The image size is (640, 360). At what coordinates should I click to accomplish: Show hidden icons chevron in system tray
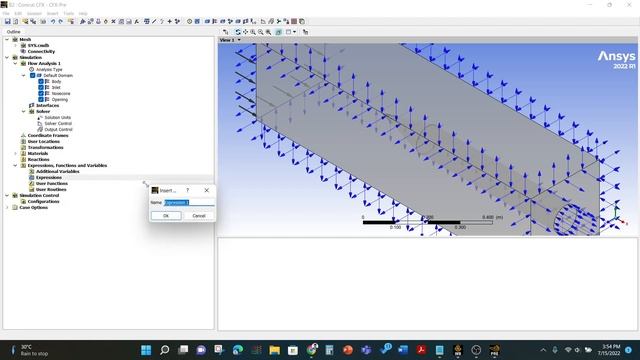pos(543,350)
